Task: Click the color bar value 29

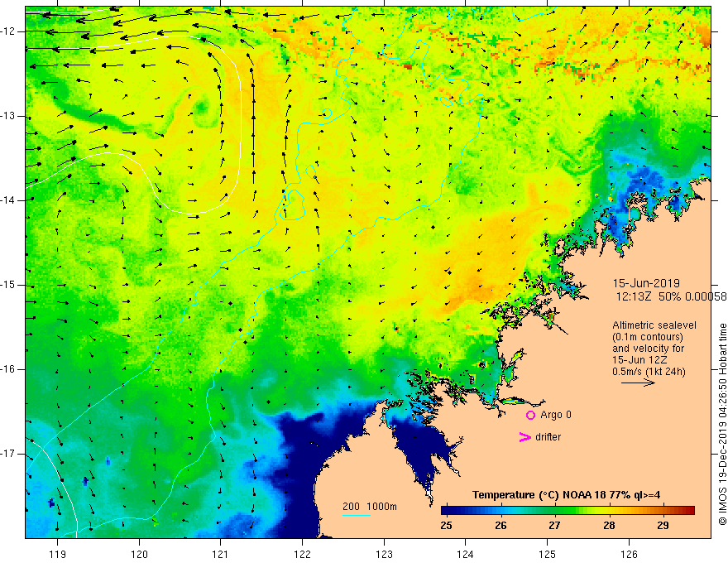Action: coord(663,526)
